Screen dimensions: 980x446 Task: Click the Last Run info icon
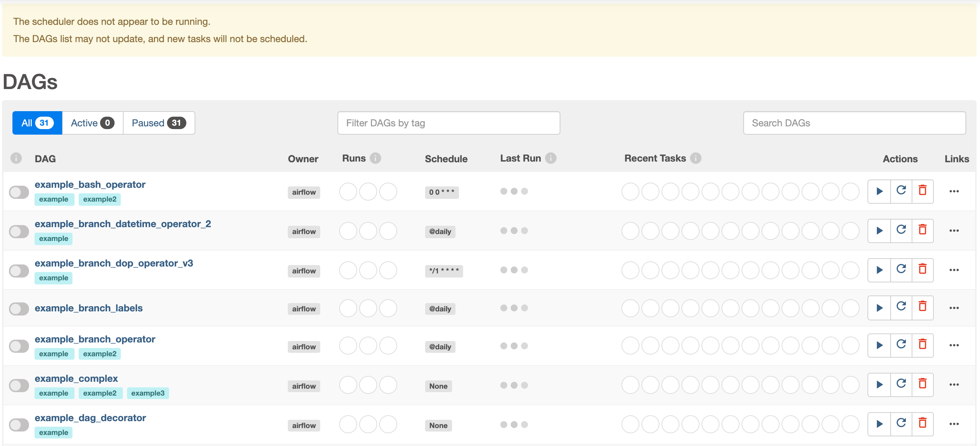tap(550, 158)
